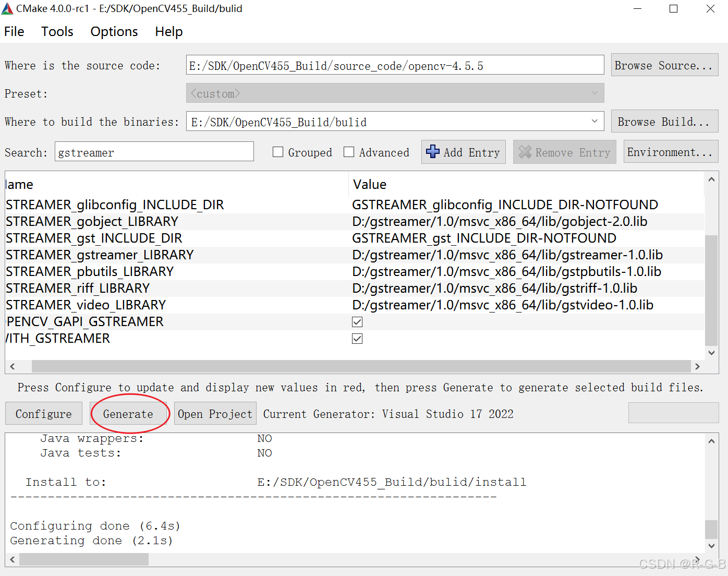This screenshot has width=728, height=576.
Task: Uncheck the OPENCV_GAPI_GSTREAMER checkbox
Action: (x=357, y=322)
